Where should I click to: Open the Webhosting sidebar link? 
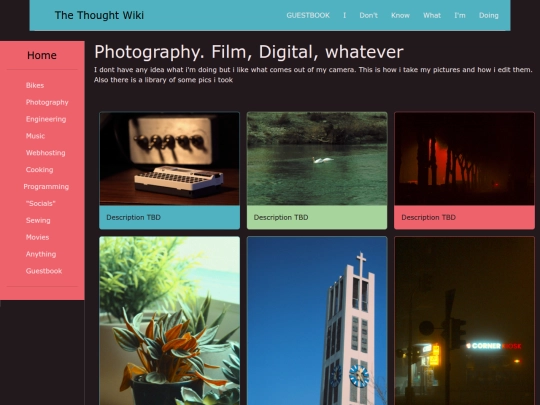point(45,153)
